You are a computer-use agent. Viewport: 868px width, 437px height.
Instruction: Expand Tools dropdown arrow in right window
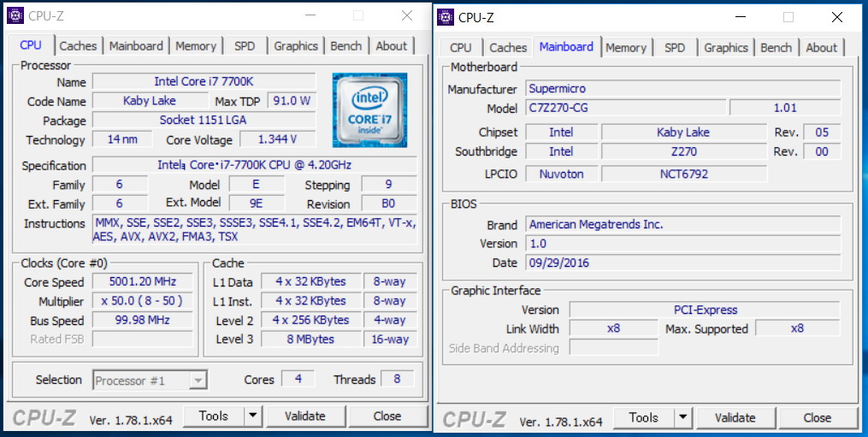tap(683, 417)
